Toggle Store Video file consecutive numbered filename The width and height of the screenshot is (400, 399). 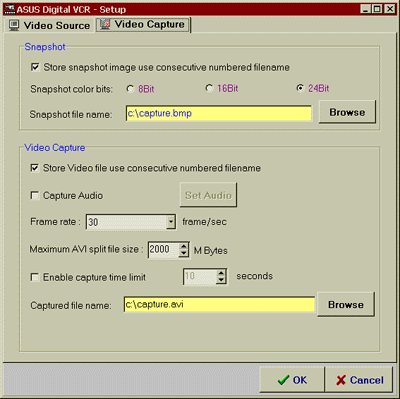point(35,168)
